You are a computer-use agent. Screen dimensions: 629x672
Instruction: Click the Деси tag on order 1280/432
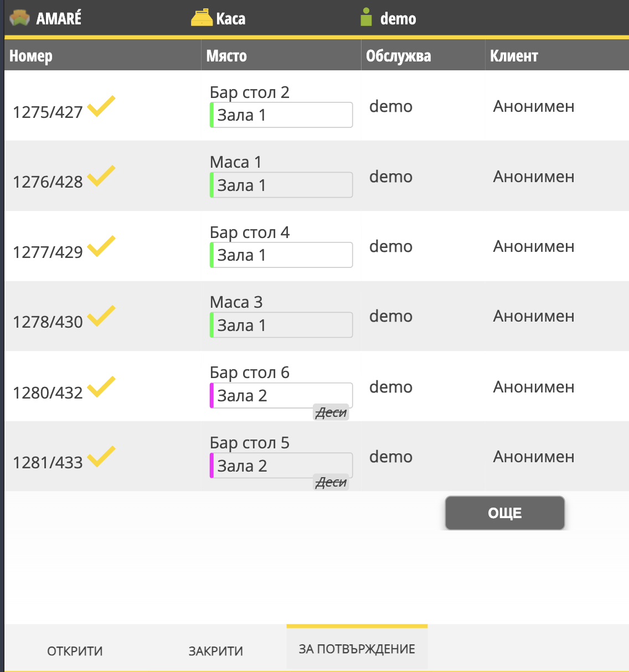[331, 412]
